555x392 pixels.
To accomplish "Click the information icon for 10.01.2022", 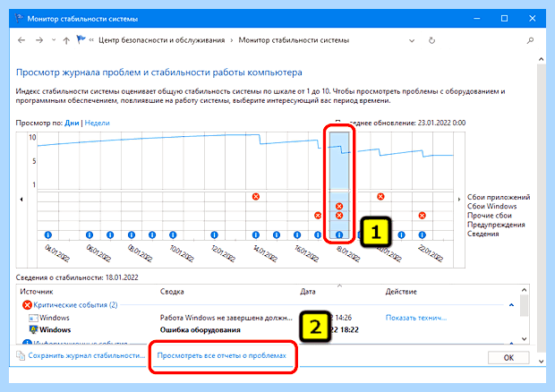I will tap(173, 234).
